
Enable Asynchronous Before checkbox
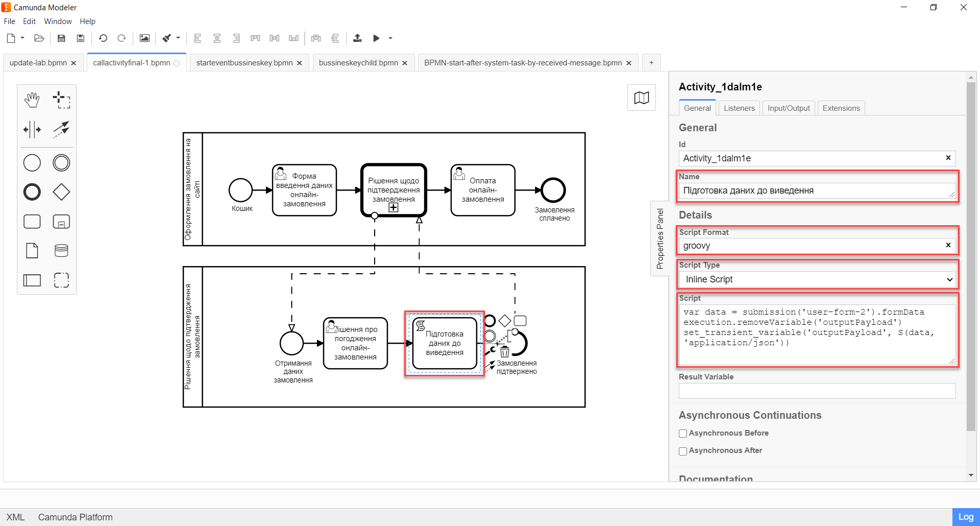pyautogui.click(x=683, y=434)
